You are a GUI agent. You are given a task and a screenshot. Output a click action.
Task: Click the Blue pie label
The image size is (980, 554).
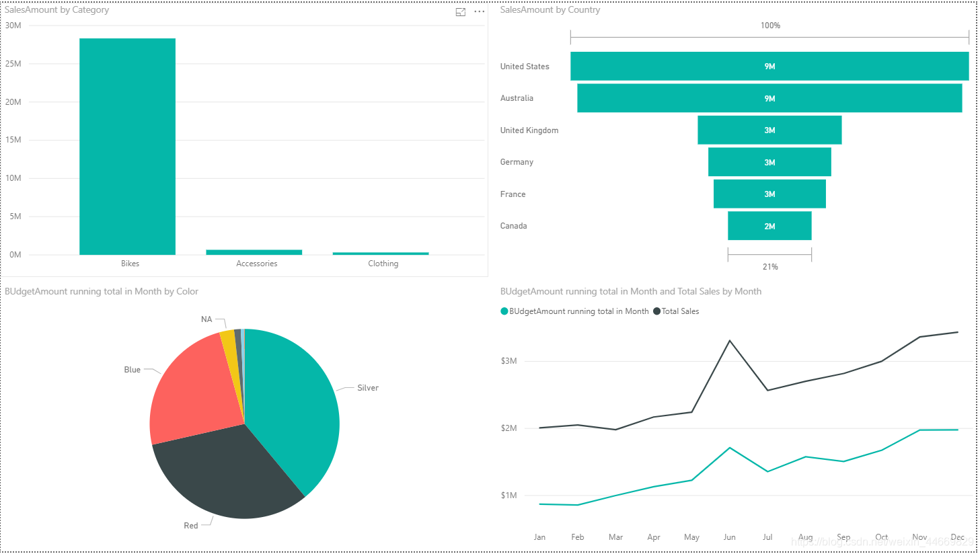coord(133,370)
